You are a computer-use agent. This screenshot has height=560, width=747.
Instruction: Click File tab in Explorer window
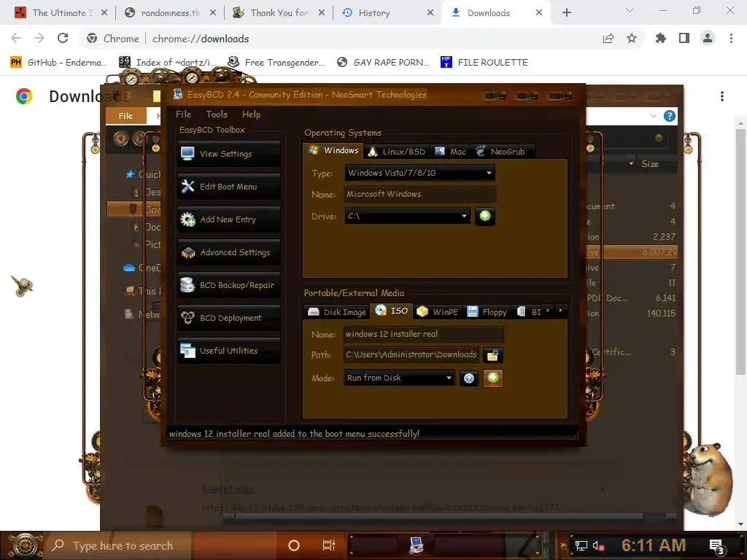tap(125, 116)
